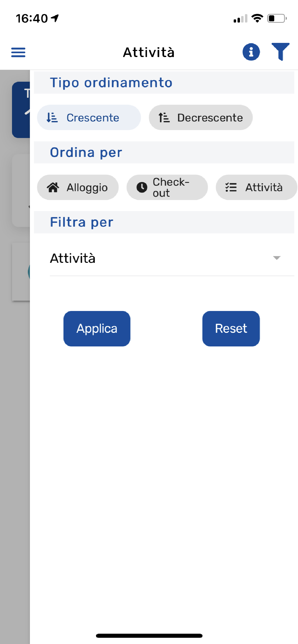
Task: Close the panel with the funnel filter icon
Action: click(280, 52)
